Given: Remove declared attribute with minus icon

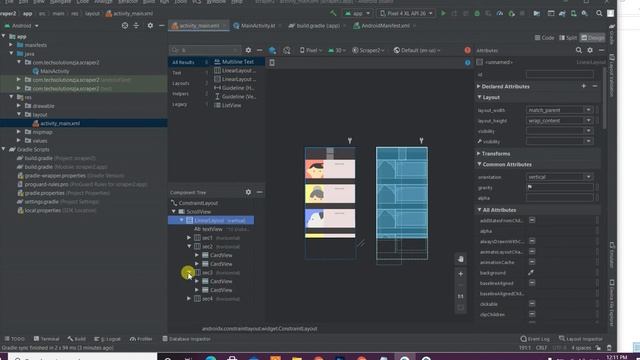Looking at the screenshot, I should (595, 86).
